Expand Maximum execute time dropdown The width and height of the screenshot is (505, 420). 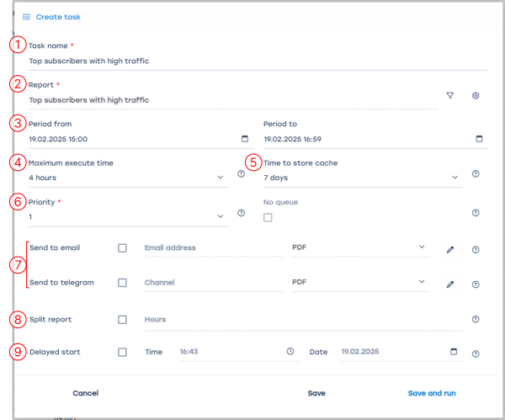[221, 178]
